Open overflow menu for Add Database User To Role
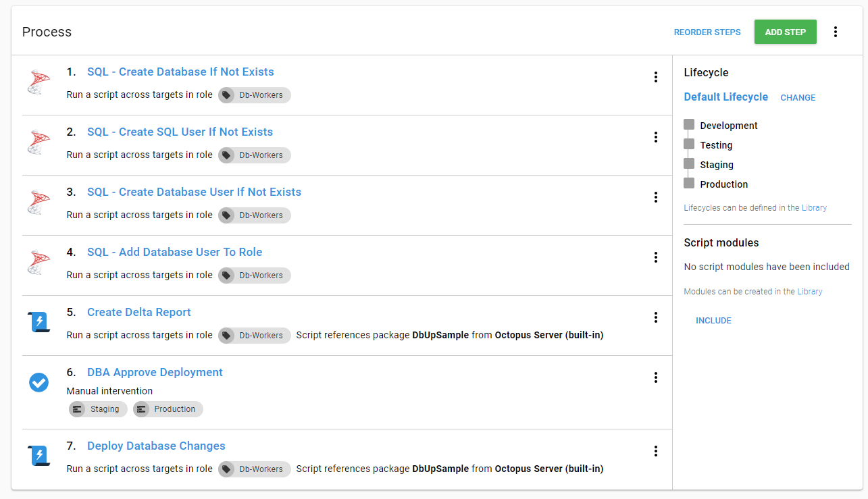The height and width of the screenshot is (499, 868). (x=655, y=257)
